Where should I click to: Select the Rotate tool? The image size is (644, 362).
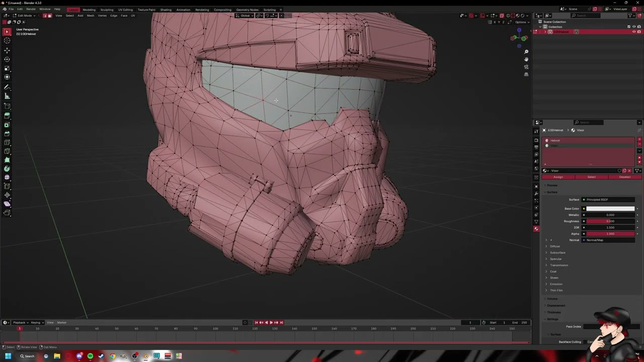coord(7,59)
